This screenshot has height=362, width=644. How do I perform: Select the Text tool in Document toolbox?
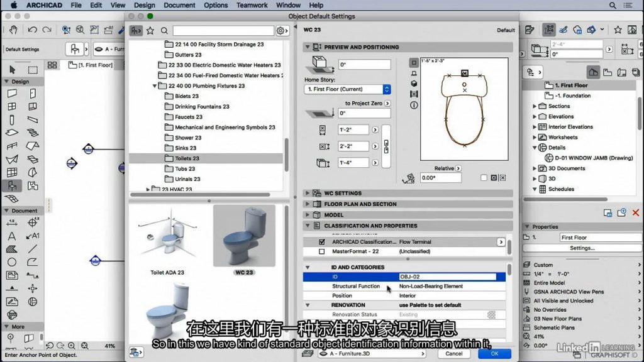tap(12, 236)
